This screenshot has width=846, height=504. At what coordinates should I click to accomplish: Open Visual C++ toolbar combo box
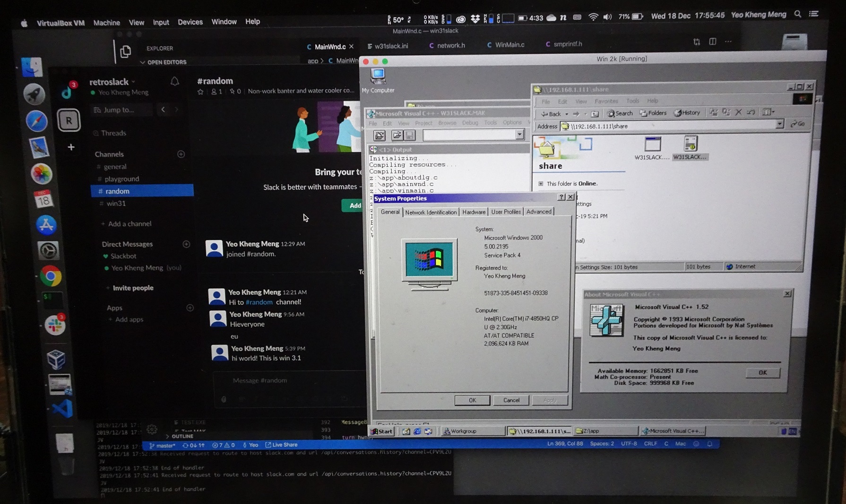click(x=519, y=135)
